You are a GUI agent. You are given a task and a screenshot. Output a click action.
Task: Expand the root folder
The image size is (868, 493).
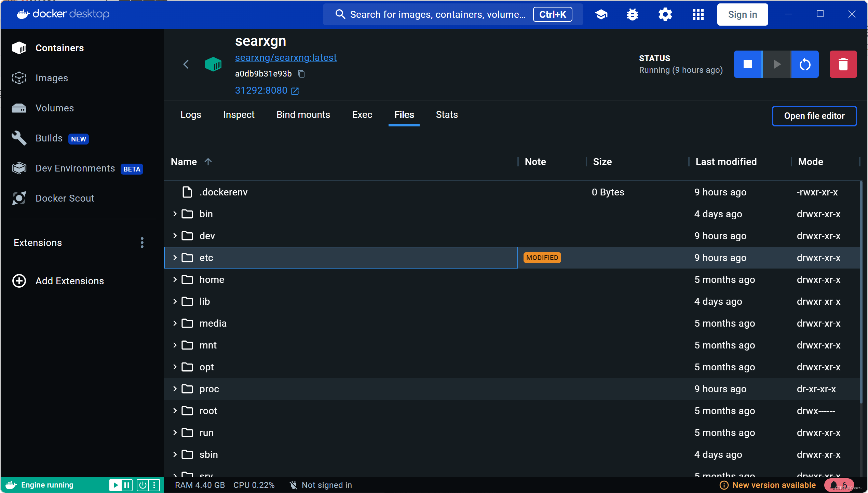click(x=175, y=411)
